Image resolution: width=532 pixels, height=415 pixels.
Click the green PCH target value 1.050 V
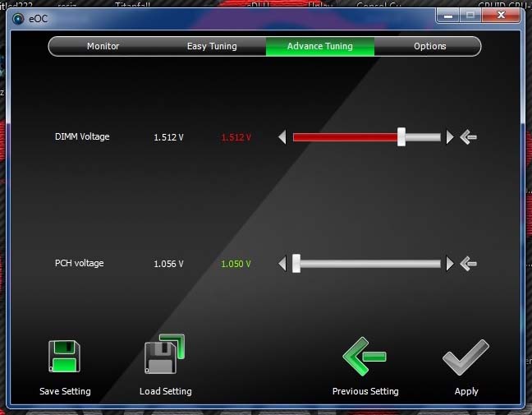[x=236, y=264]
